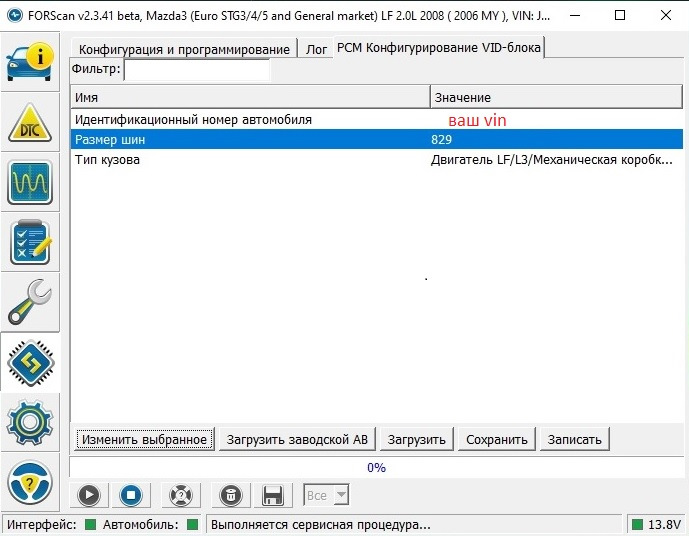Close the FORScan window

(x=666, y=15)
